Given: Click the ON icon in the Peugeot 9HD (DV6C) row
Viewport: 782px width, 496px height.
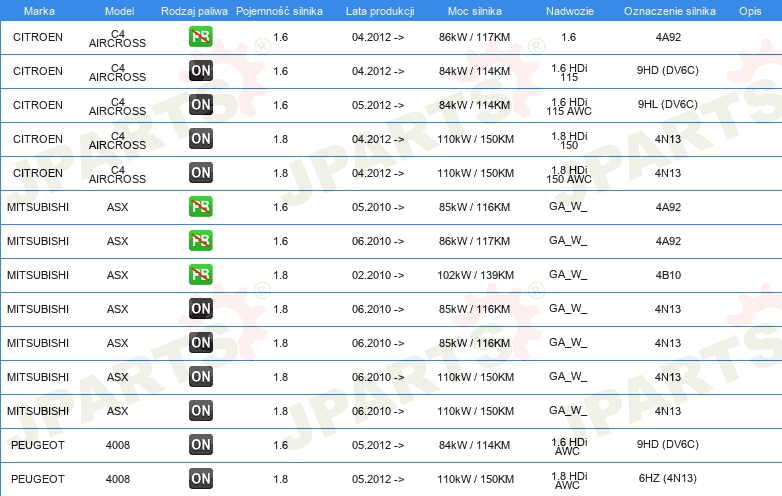Looking at the screenshot, I should tap(200, 445).
